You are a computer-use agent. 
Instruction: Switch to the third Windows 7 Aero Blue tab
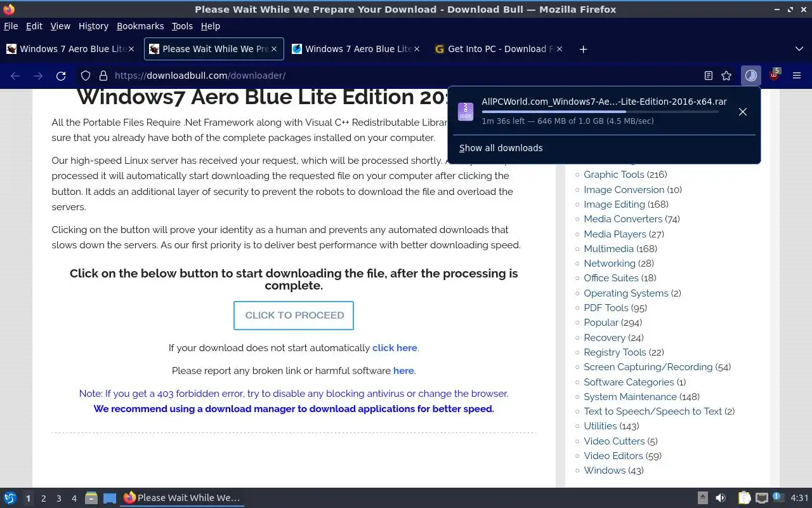coord(356,49)
